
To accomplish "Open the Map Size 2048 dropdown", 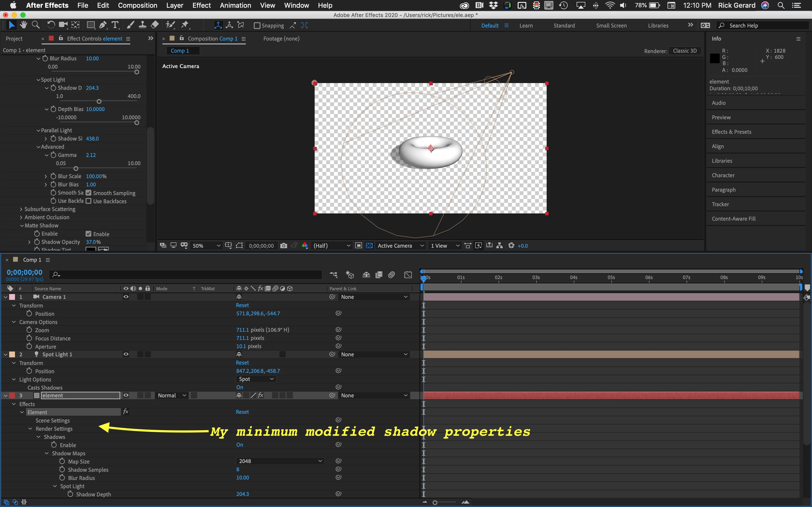I will click(x=280, y=461).
